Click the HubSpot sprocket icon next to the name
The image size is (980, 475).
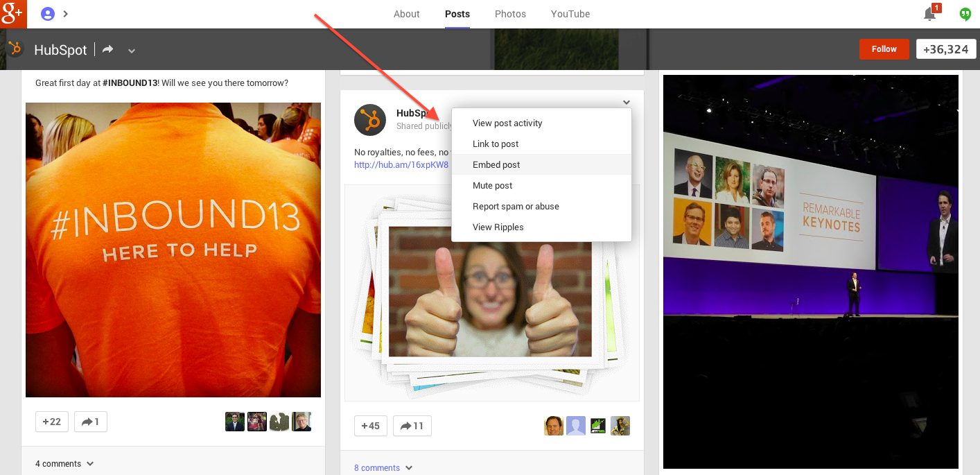[14, 49]
